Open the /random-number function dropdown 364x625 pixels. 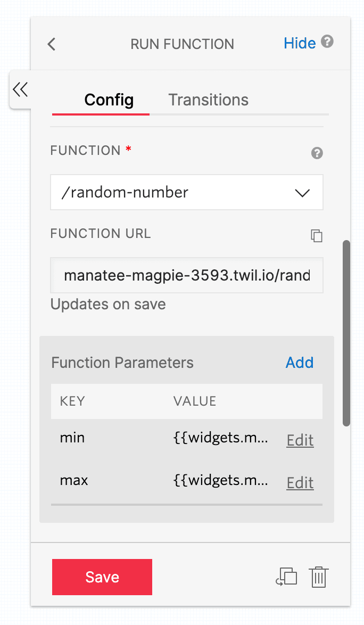tap(186, 192)
